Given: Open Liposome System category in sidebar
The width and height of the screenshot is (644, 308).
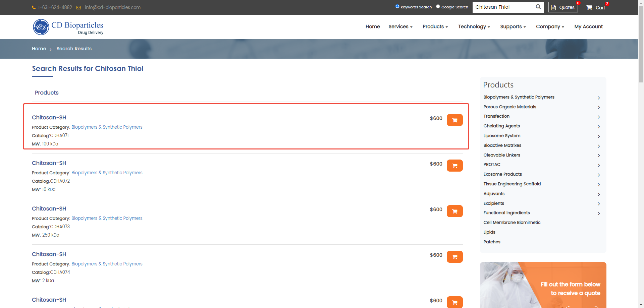Looking at the screenshot, I should 502,136.
